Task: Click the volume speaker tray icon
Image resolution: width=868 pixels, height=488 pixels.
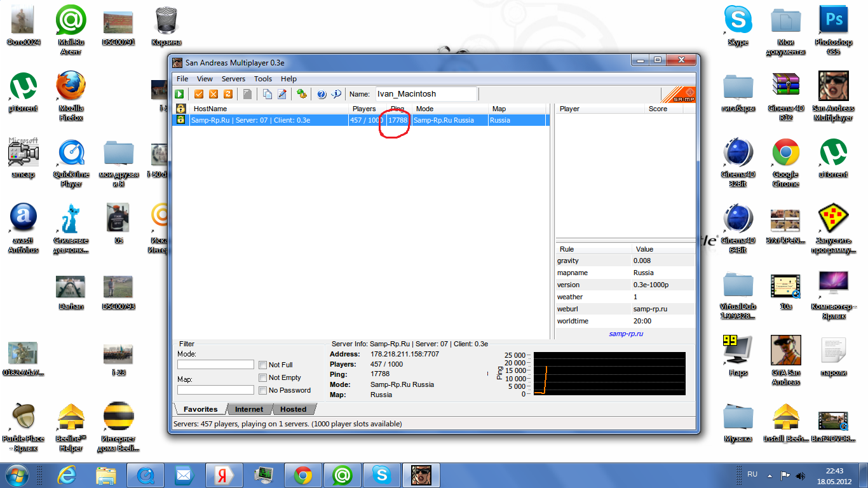Action: (x=801, y=475)
